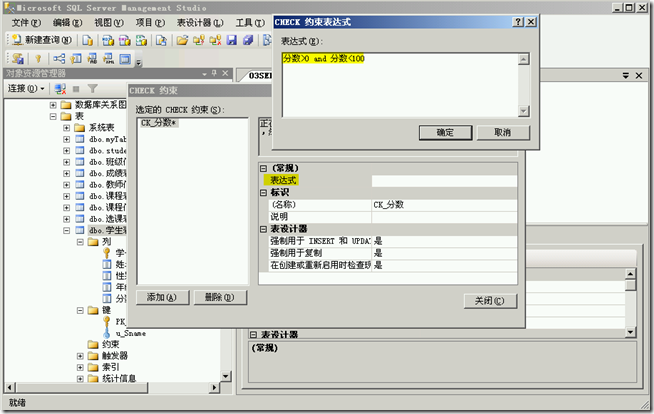Click the filter funnel icon
654x414 pixels.
[x=93, y=88]
